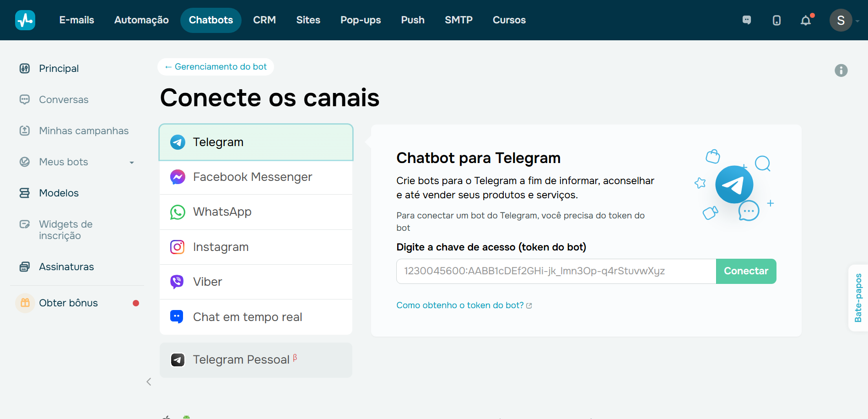Open the notifications bell
868x419 pixels.
[x=805, y=20]
